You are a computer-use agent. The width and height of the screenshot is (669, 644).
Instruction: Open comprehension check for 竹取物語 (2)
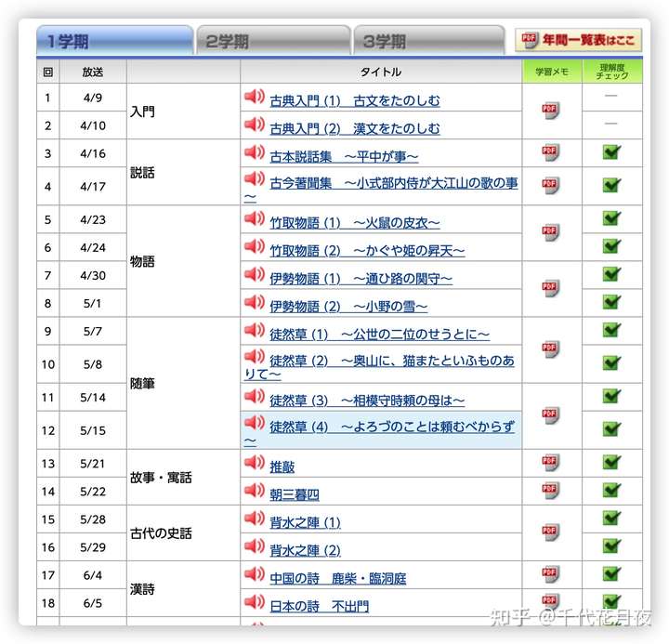pyautogui.click(x=611, y=246)
